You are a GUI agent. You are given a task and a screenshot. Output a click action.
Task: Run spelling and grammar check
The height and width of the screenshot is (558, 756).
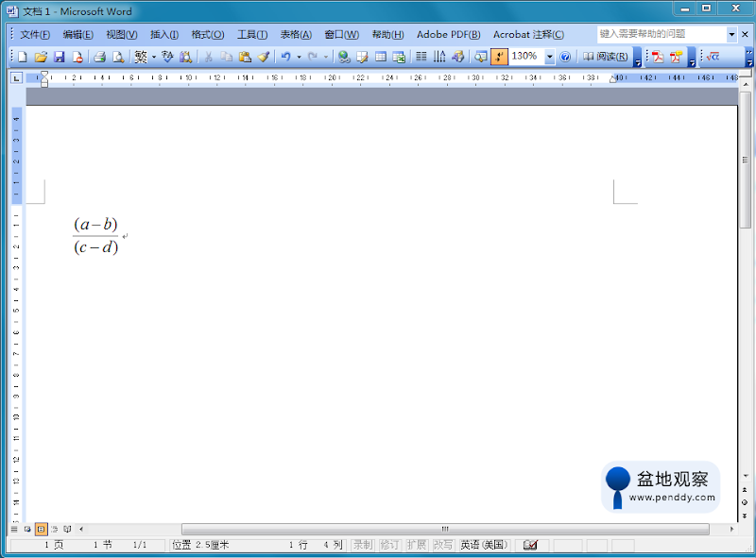pos(167,57)
